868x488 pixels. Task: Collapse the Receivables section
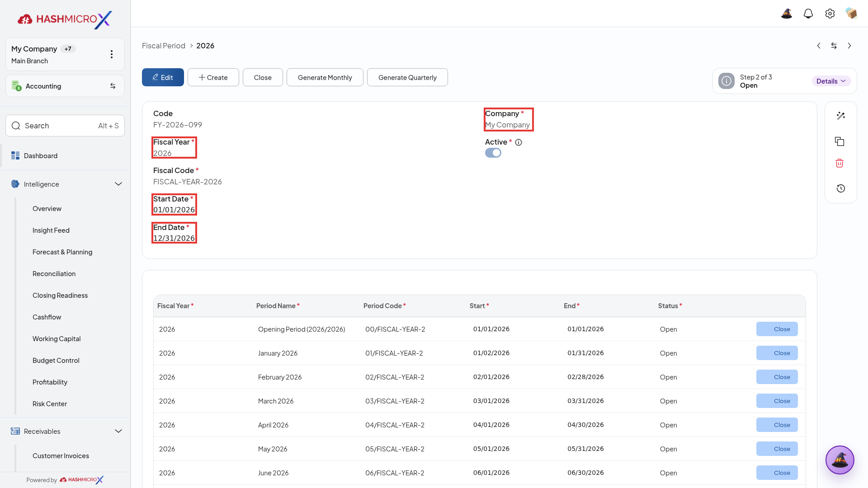point(118,431)
